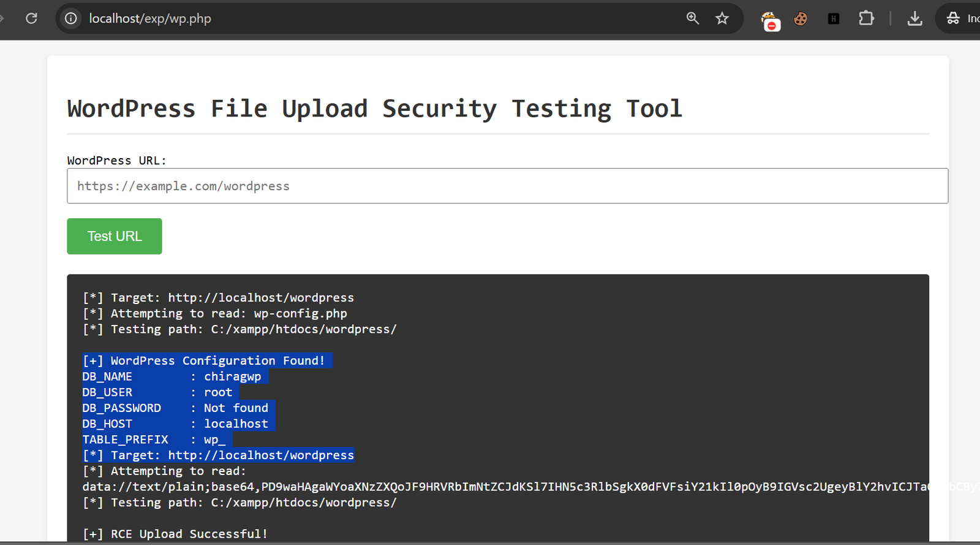980x545 pixels.
Task: Reload the page with the refresh icon
Action: [31, 18]
